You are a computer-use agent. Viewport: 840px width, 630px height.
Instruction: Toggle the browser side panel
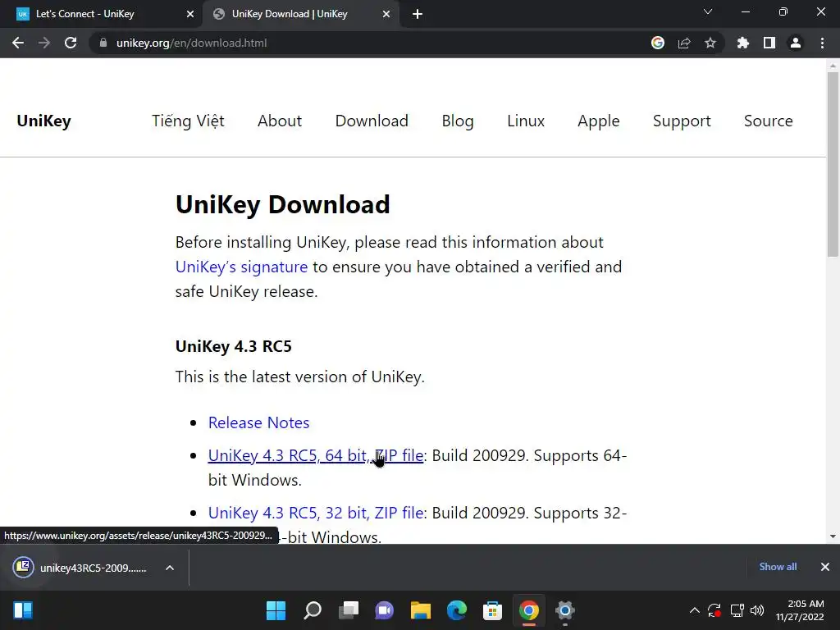[x=769, y=43]
